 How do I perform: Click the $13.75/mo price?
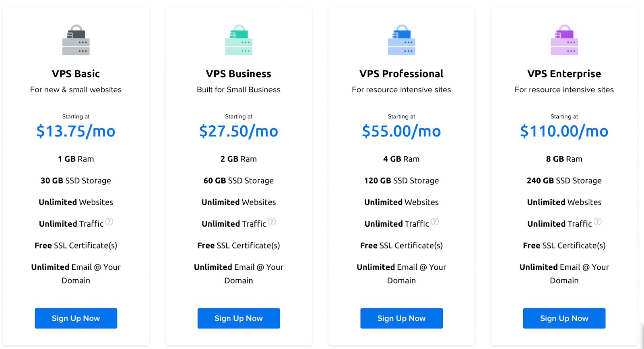click(76, 131)
